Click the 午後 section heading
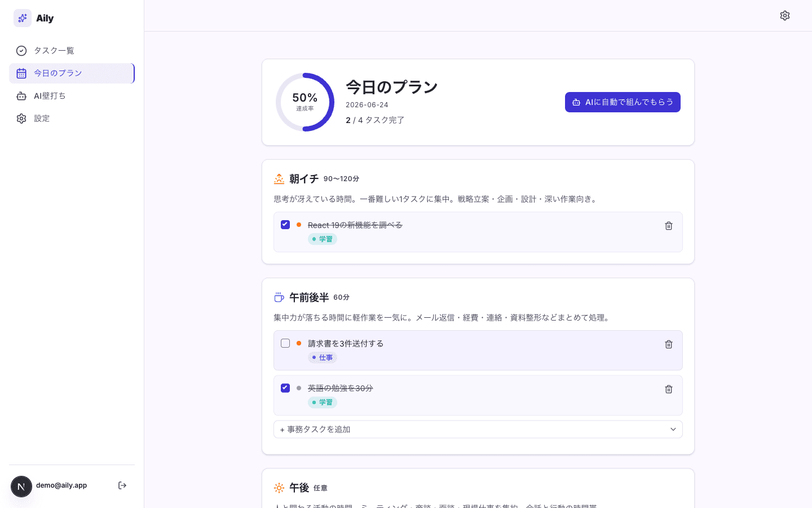The height and width of the screenshot is (508, 812). click(299, 488)
